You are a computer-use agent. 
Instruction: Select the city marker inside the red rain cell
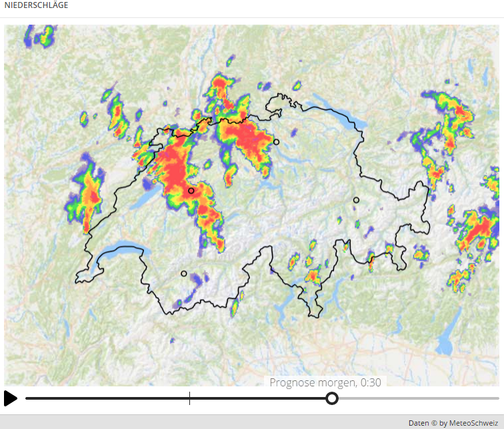tap(191, 191)
